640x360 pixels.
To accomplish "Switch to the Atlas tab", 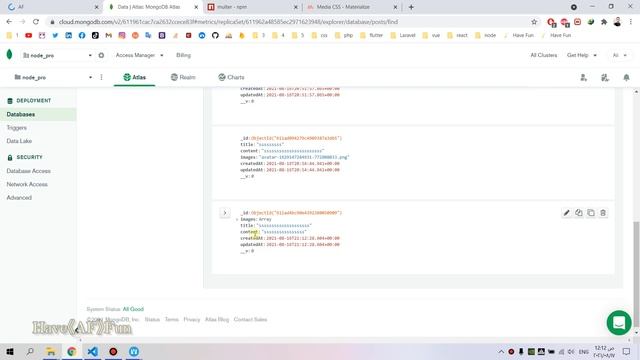I will click(134, 77).
